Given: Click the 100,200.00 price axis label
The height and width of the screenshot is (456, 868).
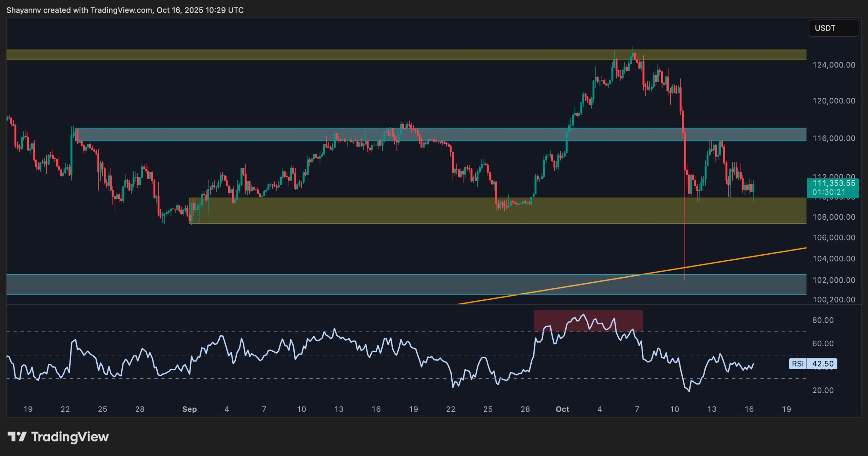Looking at the screenshot, I should click(x=833, y=300).
